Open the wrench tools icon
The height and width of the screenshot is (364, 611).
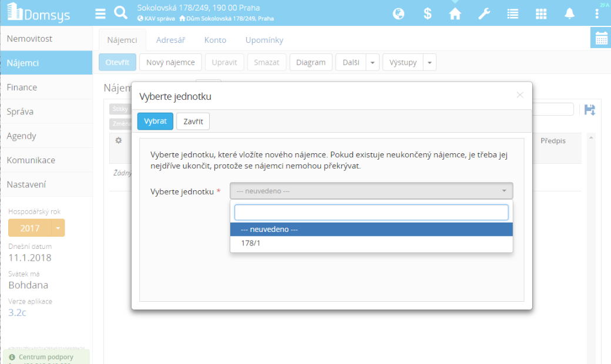484,14
